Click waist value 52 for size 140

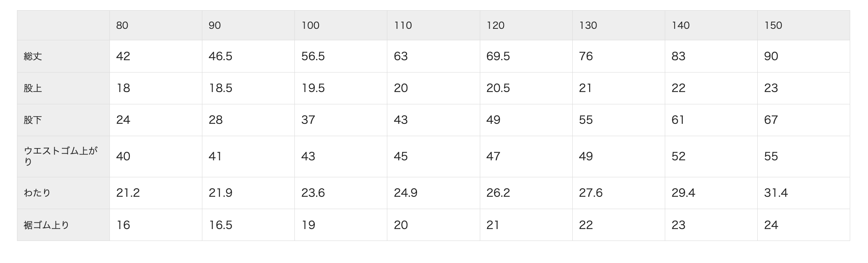click(678, 157)
